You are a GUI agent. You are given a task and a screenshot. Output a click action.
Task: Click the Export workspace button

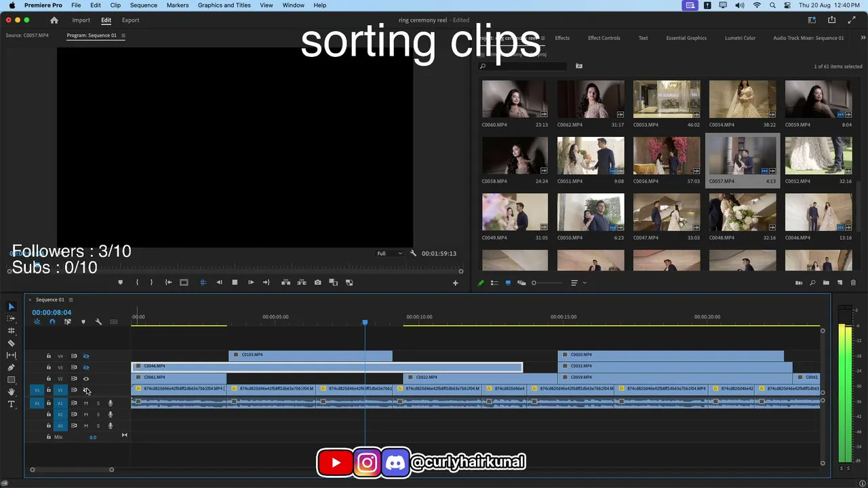point(130,20)
